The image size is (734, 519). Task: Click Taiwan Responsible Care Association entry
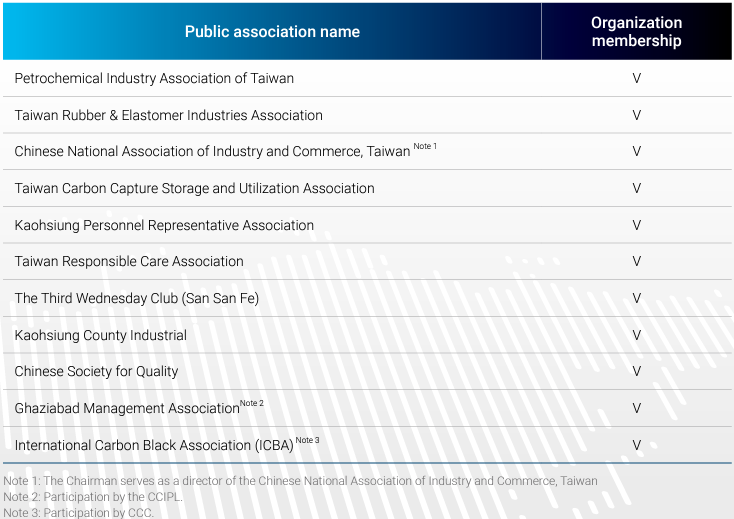point(129,261)
